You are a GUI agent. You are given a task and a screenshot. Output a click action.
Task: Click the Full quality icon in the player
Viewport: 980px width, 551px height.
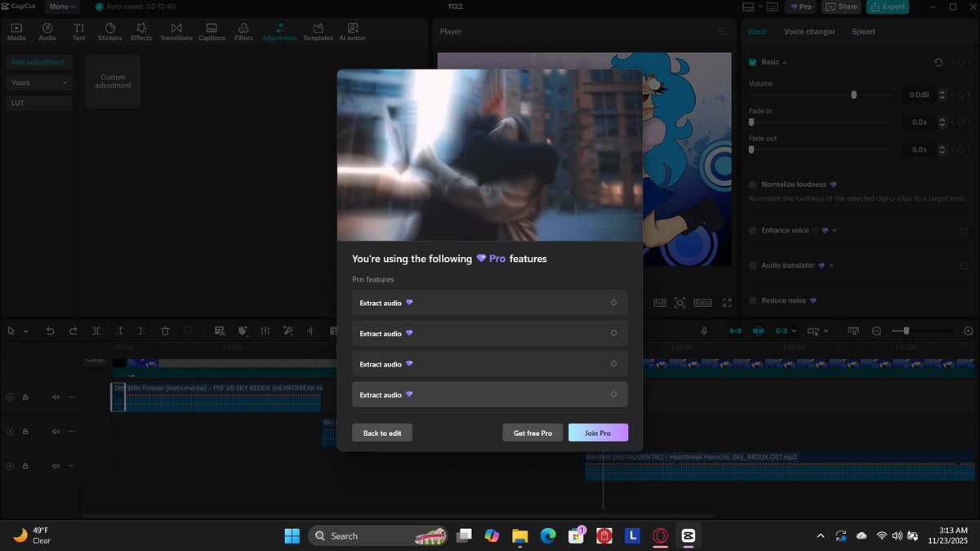[660, 303]
